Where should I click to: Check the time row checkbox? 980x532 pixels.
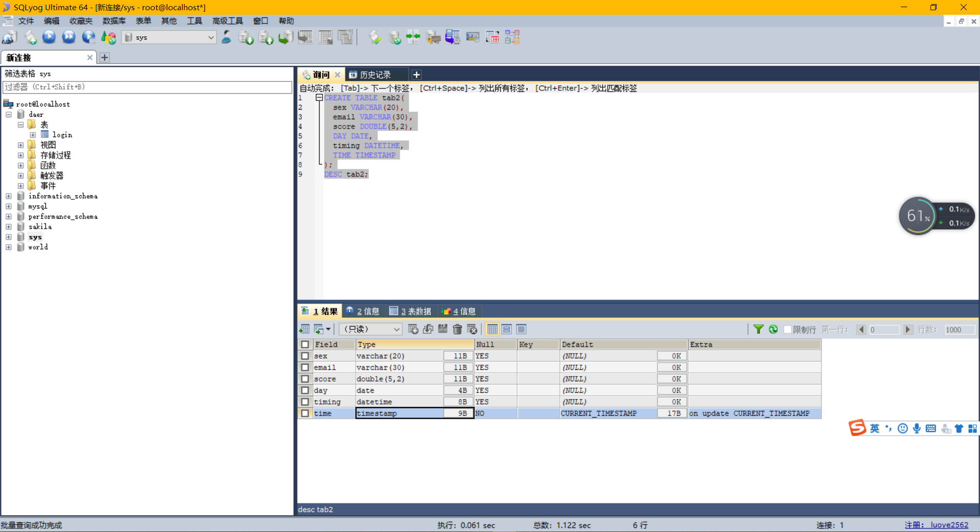click(x=305, y=413)
